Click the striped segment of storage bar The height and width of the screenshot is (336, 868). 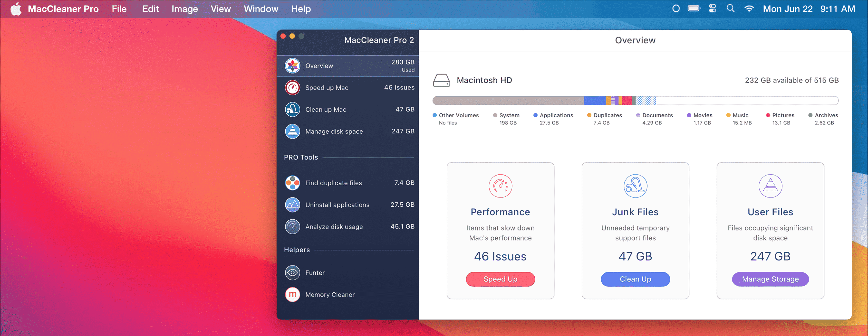point(646,100)
